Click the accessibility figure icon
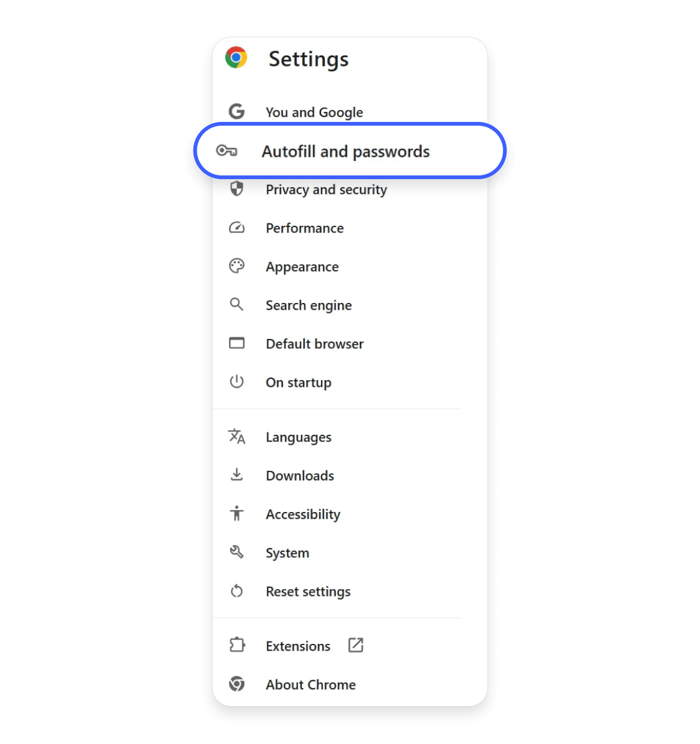 (237, 514)
